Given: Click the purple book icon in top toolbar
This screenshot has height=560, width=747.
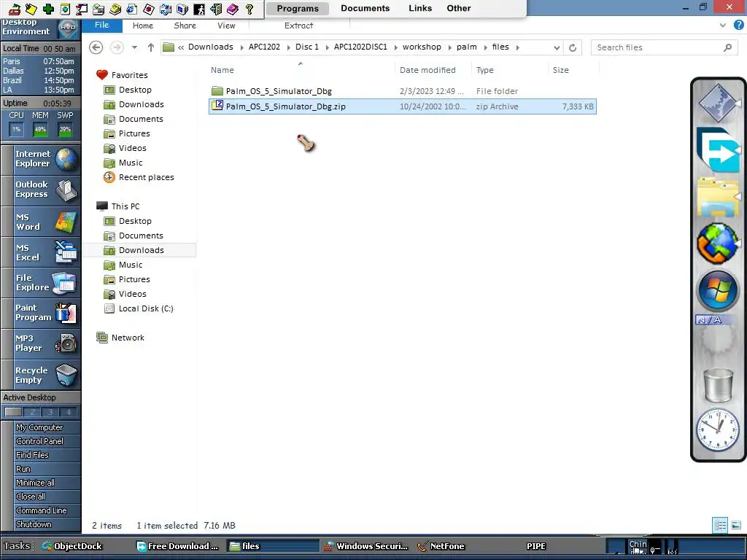Looking at the screenshot, I should [x=233, y=9].
